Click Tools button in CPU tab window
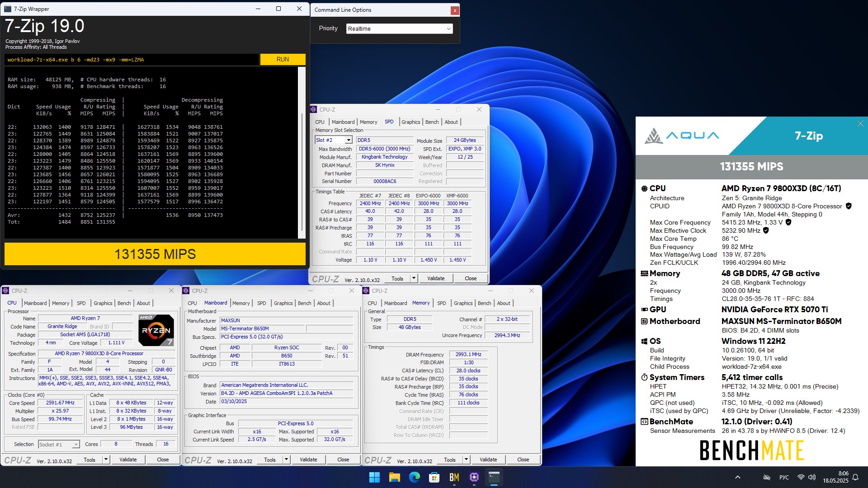 (90, 460)
